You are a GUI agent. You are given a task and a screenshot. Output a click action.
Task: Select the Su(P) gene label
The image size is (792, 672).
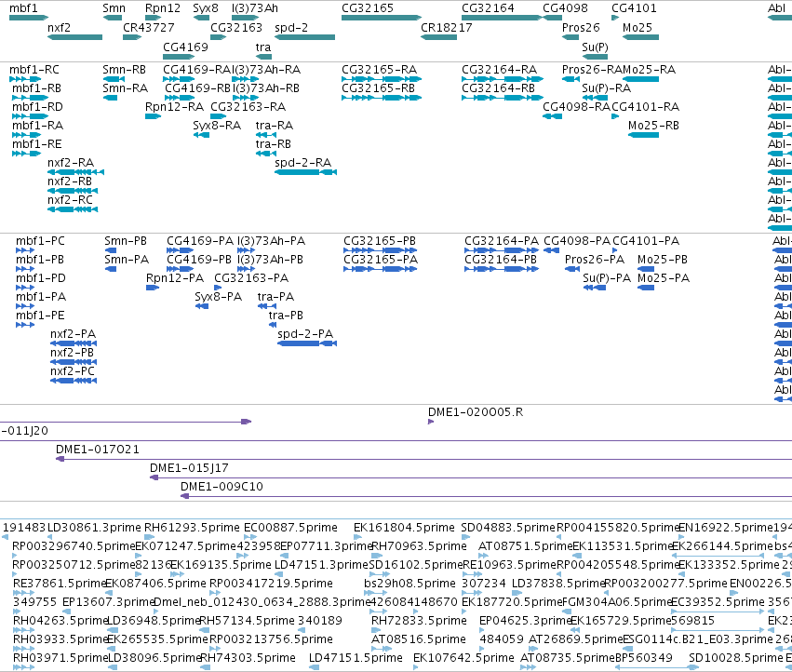tap(595, 47)
